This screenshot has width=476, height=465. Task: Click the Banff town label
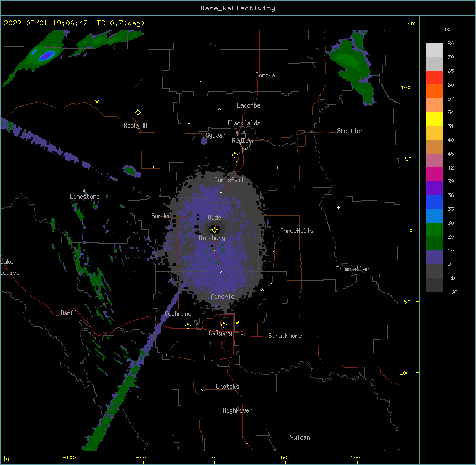coord(68,313)
